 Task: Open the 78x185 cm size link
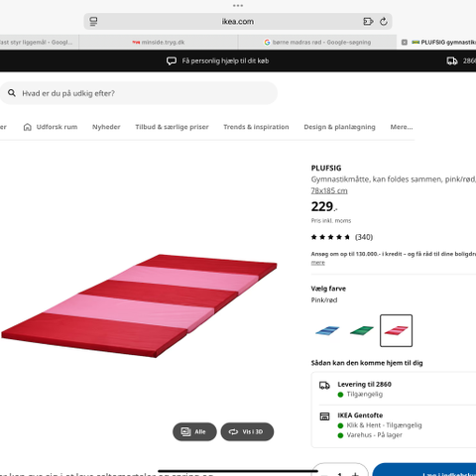[329, 190]
